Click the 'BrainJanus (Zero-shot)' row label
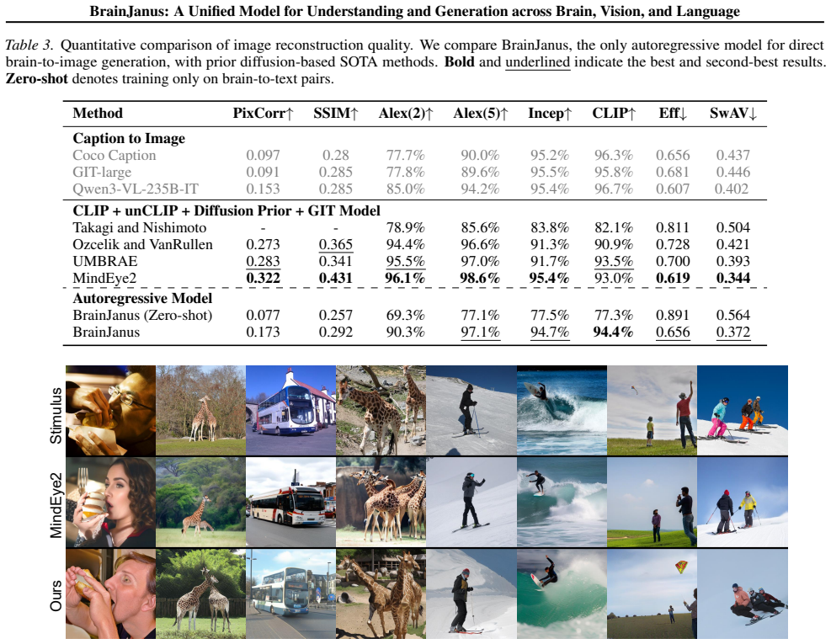831x644 pixels. (142, 316)
